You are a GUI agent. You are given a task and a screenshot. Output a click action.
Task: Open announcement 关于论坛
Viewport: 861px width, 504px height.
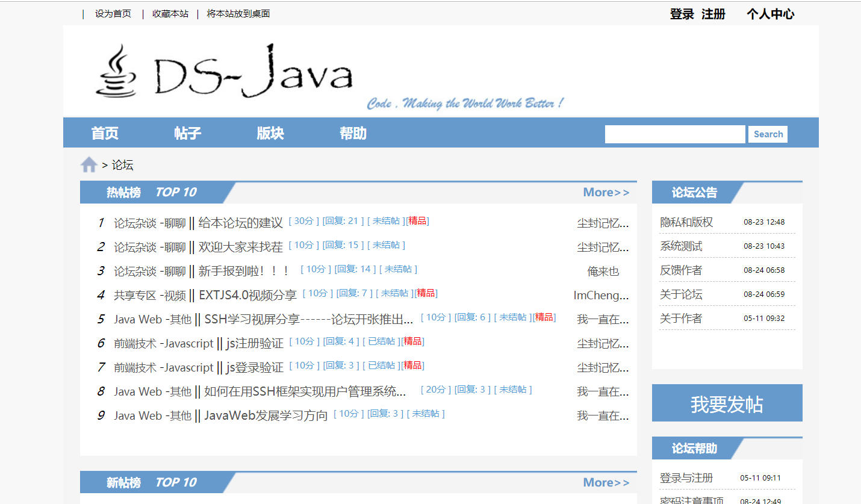[681, 294]
